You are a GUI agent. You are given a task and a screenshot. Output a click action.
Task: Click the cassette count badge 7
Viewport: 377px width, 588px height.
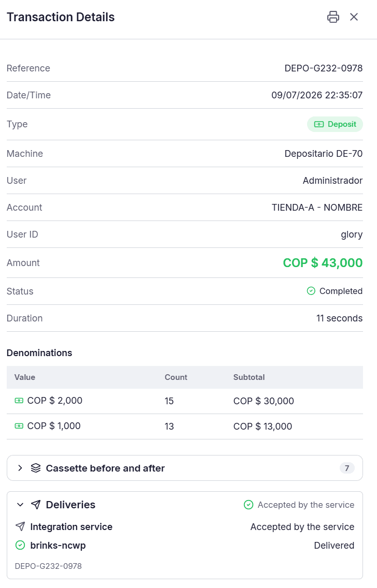coord(347,468)
